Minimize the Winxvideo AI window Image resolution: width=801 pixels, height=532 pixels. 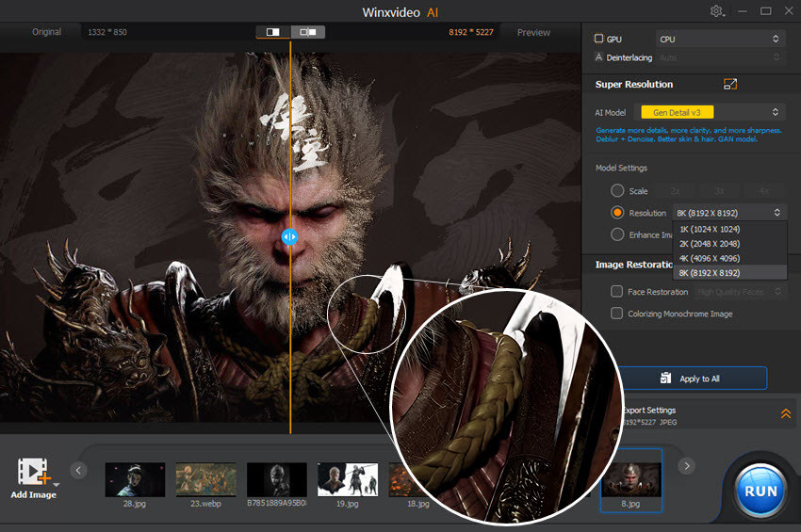(743, 11)
